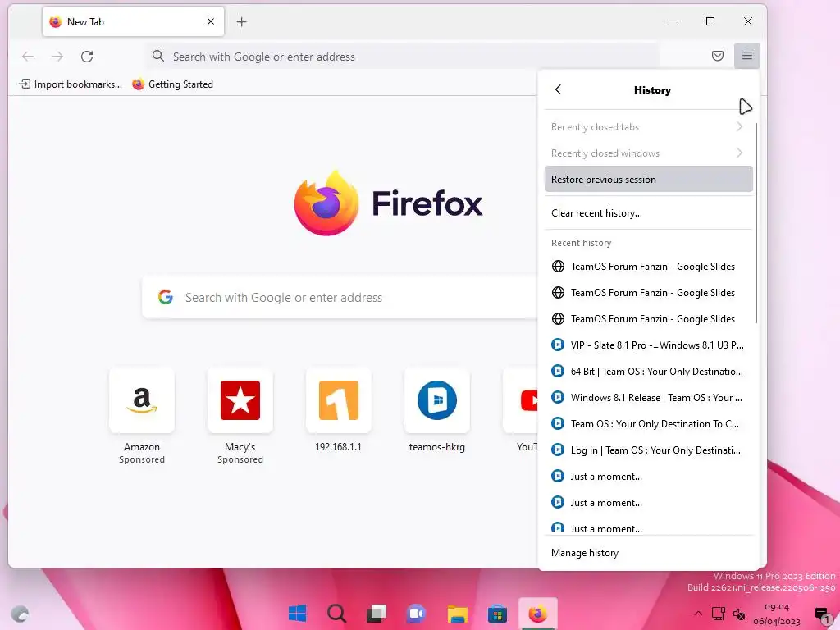Choose Restore previous session
The height and width of the screenshot is (630, 840).
(x=648, y=180)
